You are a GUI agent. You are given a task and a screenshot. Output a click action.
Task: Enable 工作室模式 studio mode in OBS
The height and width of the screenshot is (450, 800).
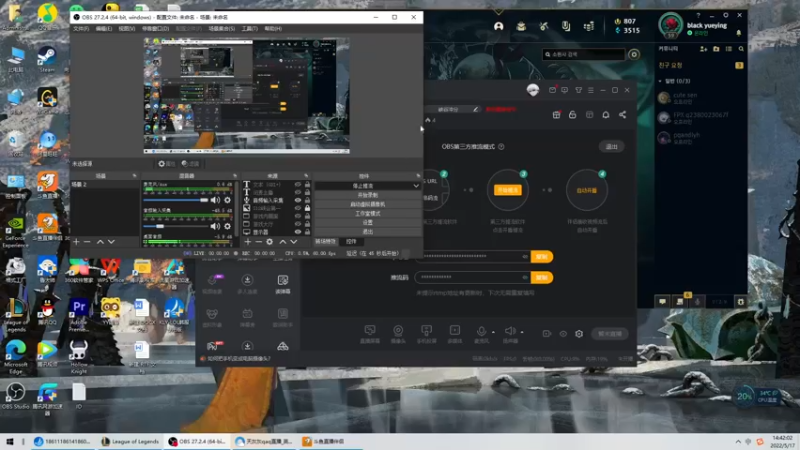[367, 213]
